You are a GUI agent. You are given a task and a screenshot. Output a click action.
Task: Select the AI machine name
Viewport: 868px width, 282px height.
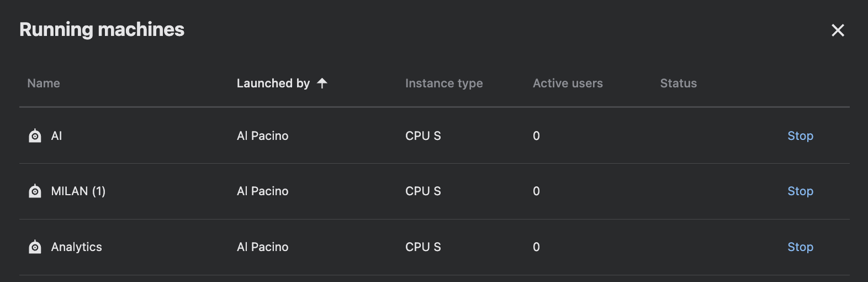coord(56,135)
